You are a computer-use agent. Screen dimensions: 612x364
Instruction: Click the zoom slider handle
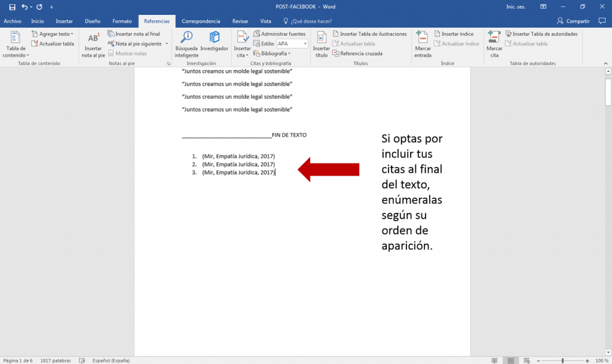(562, 361)
